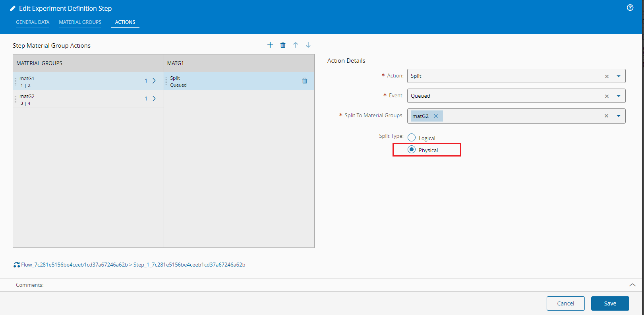Expand the matG1 material group chevron
Viewport: 644px width, 315px height.
click(x=154, y=81)
